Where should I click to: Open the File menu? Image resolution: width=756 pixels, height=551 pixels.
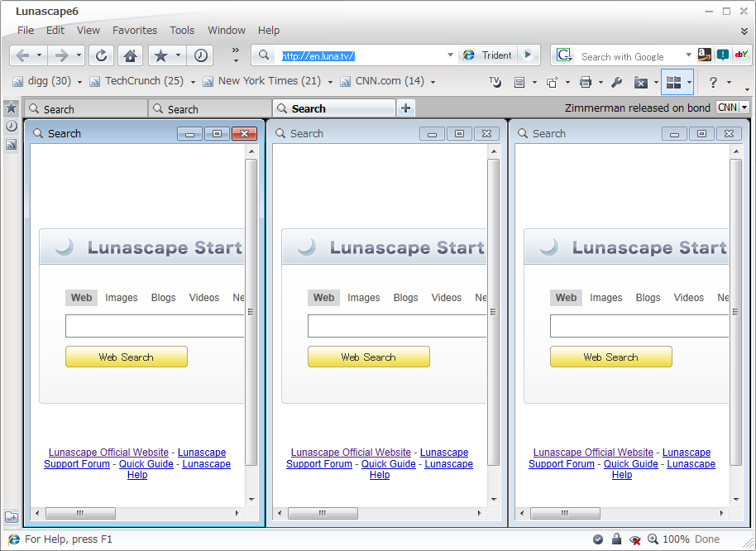[x=26, y=31]
